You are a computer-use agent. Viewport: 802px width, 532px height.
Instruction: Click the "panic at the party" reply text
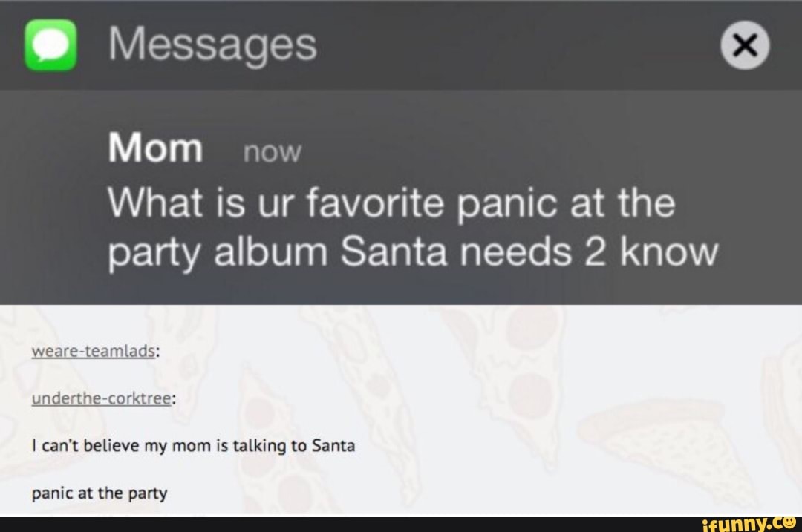99,492
